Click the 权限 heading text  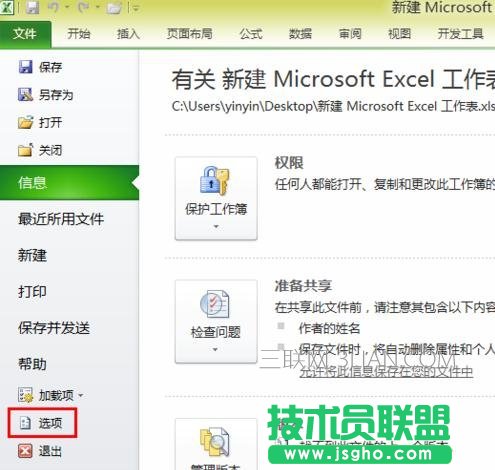tap(289, 163)
